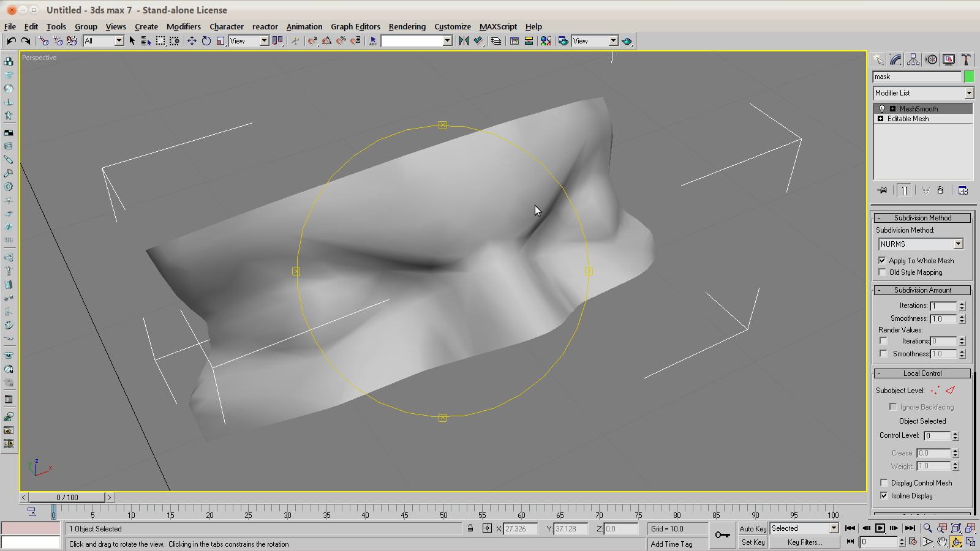Click the Auto Key button
The width and height of the screenshot is (980, 551).
click(x=753, y=528)
